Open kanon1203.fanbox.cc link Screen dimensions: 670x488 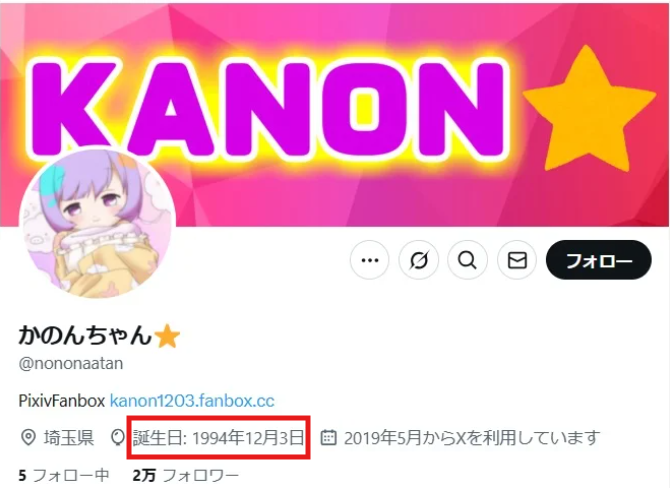[x=192, y=401]
